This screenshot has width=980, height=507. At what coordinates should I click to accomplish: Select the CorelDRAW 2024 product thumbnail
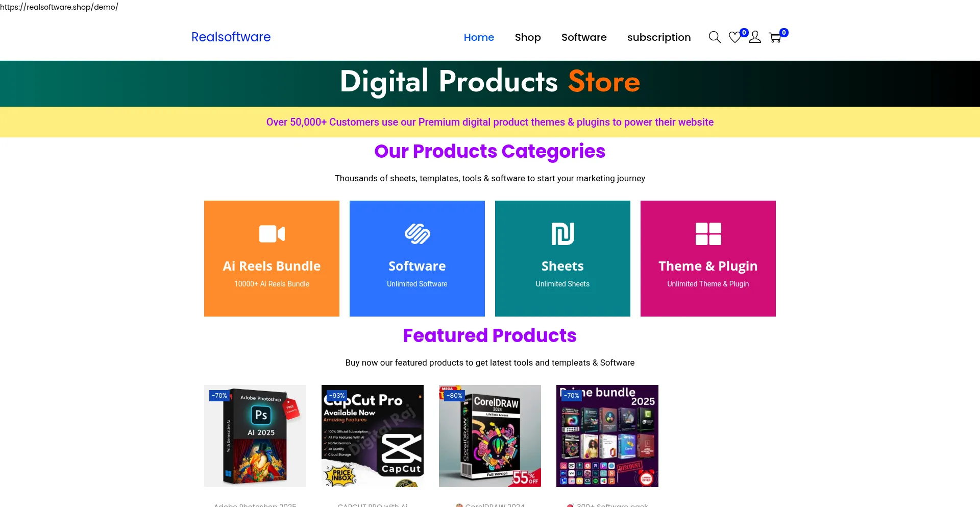tap(490, 436)
